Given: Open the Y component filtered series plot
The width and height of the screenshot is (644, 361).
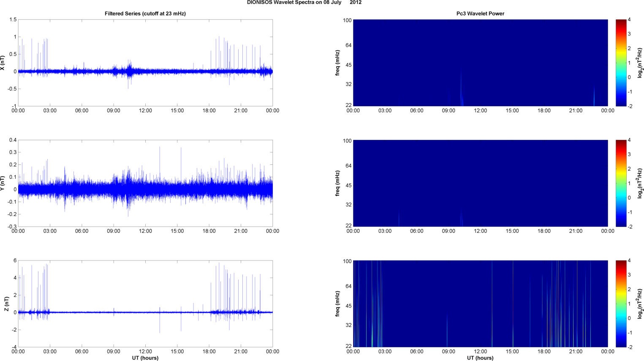Looking at the screenshot, I should pos(145,183).
